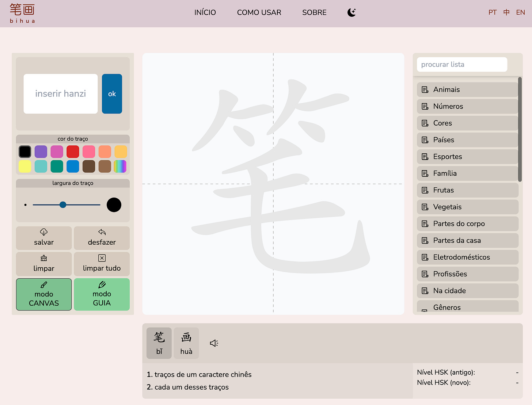Pick orange stroke color
532x405 pixels.
point(105,152)
